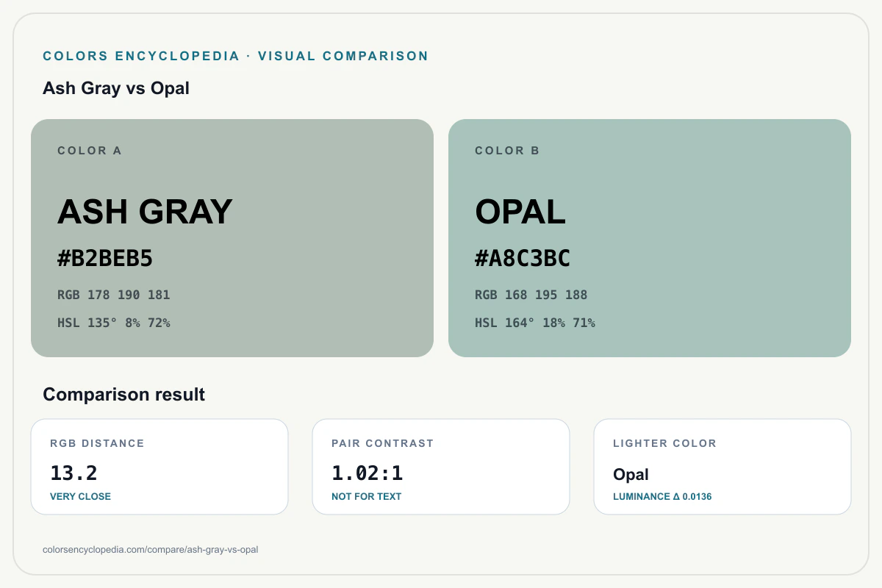882x588 pixels.
Task: Click the 'HSL 164° 18% 71%' value
Action: tap(535, 323)
